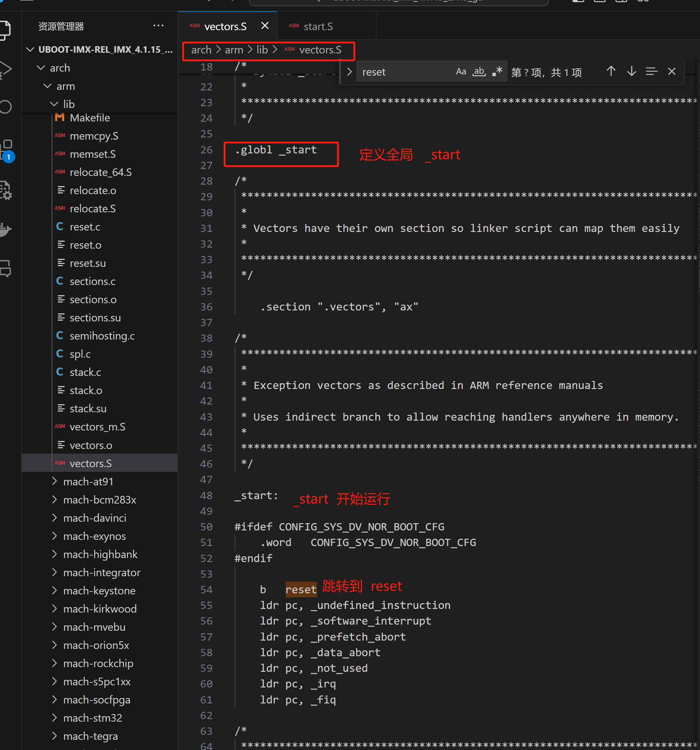700x750 pixels.
Task: Toggle Match Case in find widget
Action: pyautogui.click(x=460, y=72)
